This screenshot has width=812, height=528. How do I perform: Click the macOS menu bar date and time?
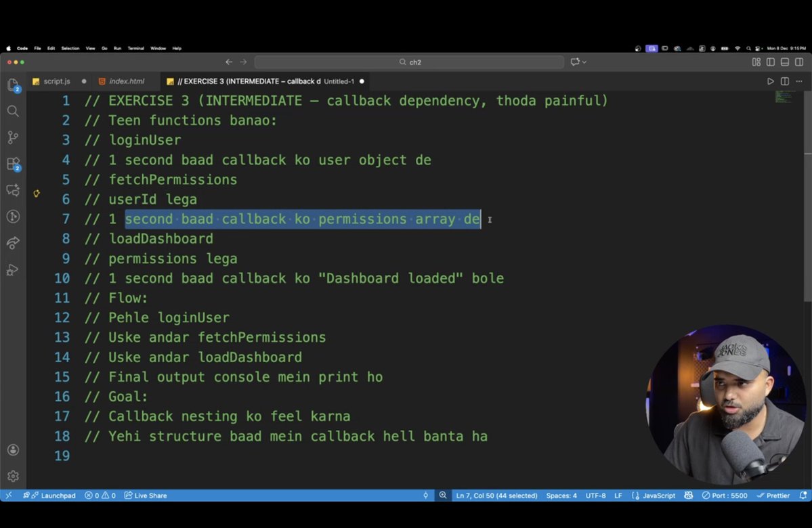(x=786, y=48)
